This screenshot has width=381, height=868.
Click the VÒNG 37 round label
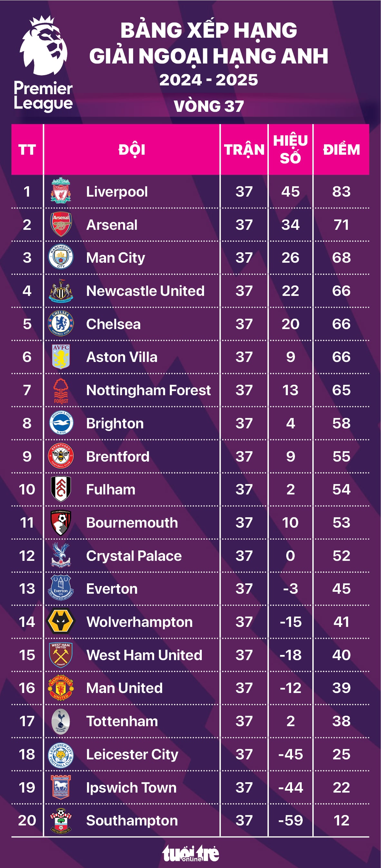coord(209,106)
